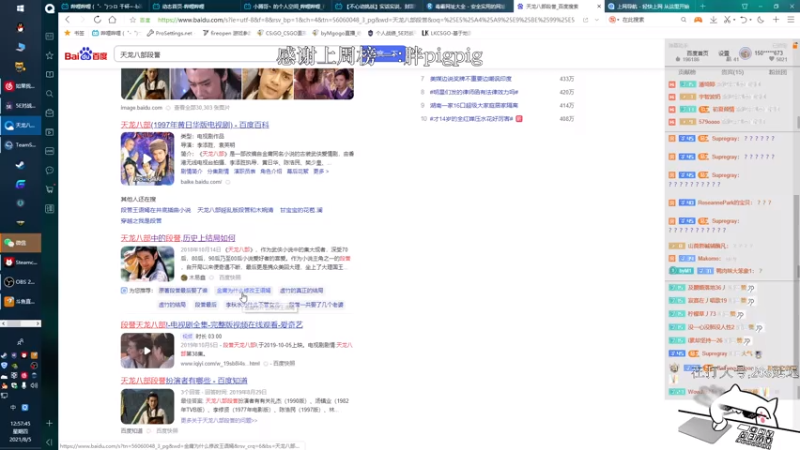Open the sidebar favorites star icon
The image size is (800, 450).
[x=49, y=55]
